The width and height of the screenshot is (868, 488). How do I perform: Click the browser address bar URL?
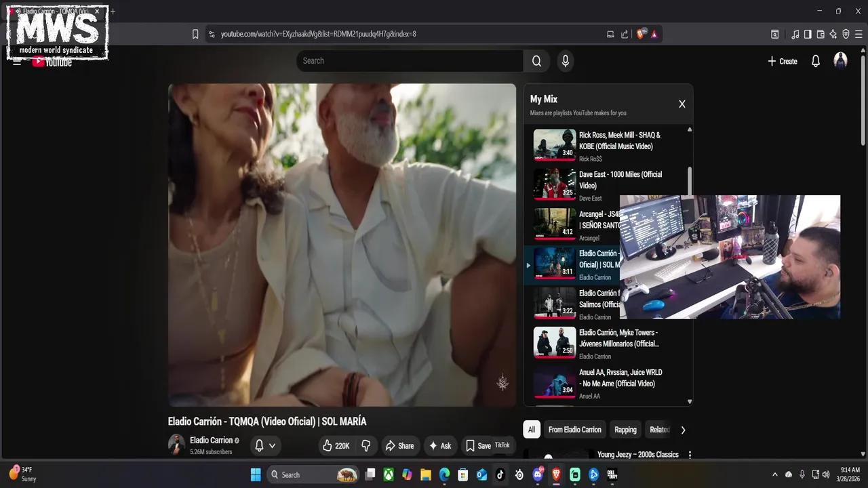tap(319, 34)
